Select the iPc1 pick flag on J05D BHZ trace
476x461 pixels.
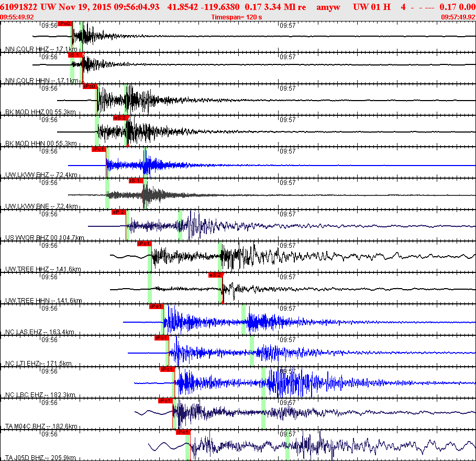pyautogui.click(x=183, y=432)
